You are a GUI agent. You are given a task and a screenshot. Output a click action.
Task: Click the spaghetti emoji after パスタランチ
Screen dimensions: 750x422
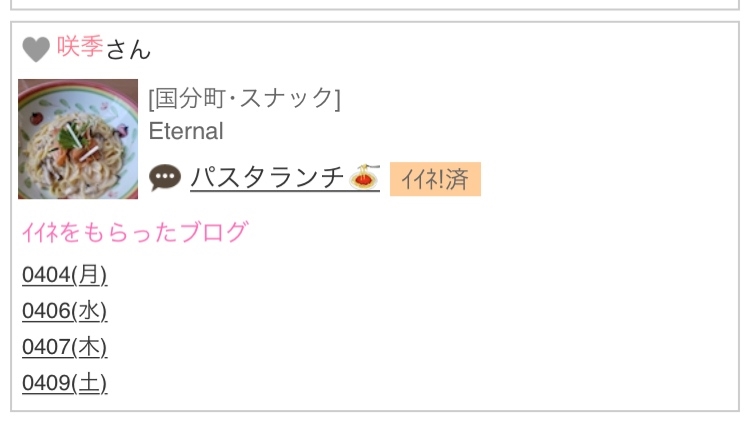[364, 177]
